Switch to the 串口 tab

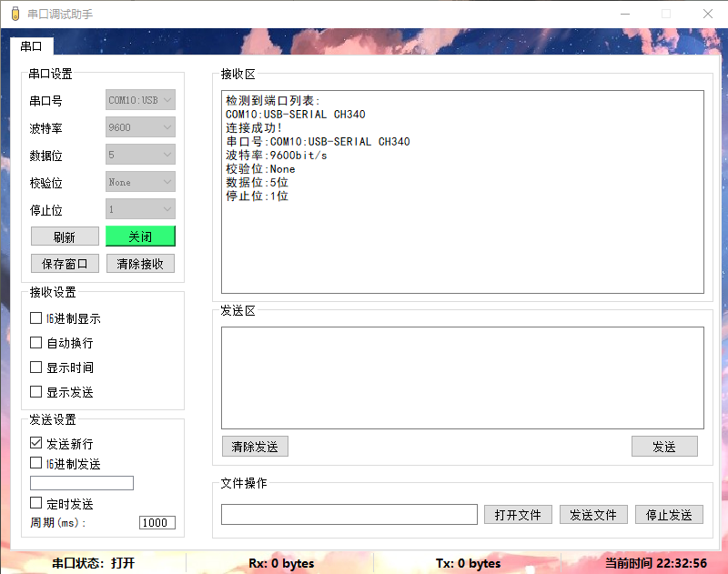[31, 46]
